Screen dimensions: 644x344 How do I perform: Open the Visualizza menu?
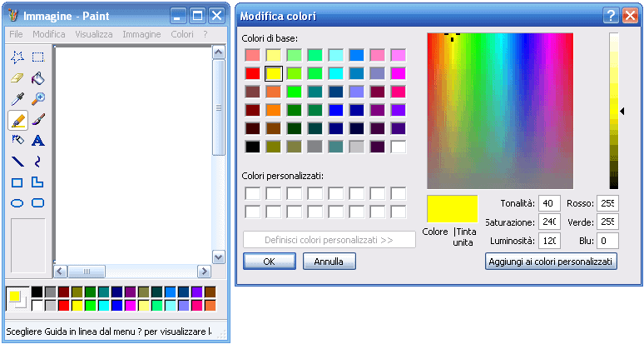(94, 34)
